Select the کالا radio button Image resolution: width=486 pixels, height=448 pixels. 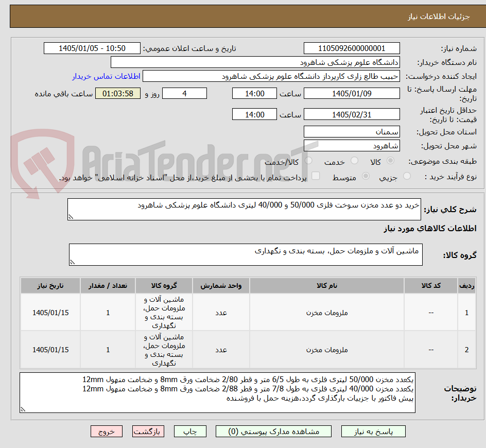(391, 161)
